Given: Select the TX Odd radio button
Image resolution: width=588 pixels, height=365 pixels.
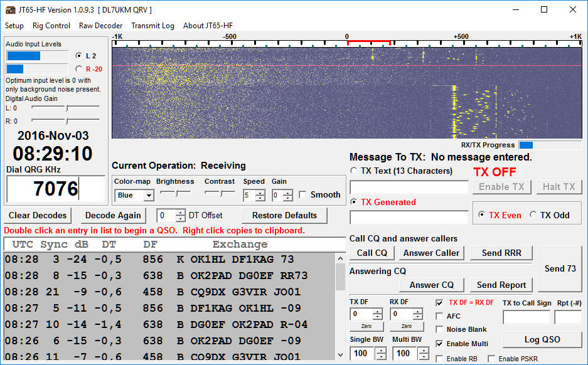Looking at the screenshot, I should pos(533,215).
